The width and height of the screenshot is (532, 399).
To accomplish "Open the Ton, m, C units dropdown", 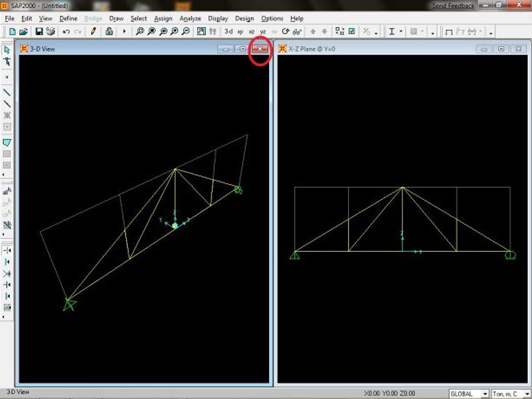I will pyautogui.click(x=527, y=394).
